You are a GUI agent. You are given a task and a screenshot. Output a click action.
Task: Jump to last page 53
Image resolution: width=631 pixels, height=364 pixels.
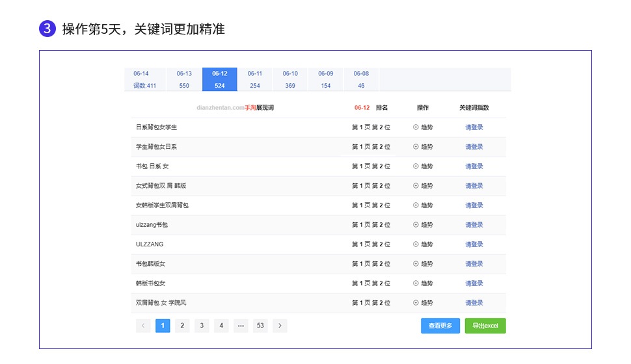tap(260, 326)
